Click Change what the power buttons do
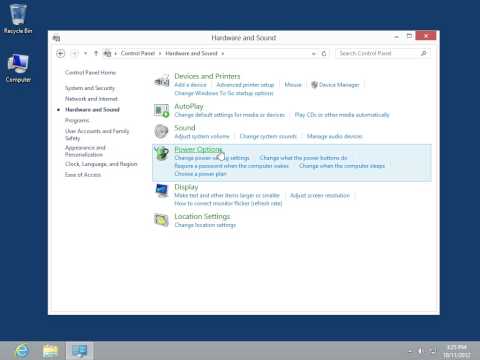The height and width of the screenshot is (360, 480). click(303, 158)
